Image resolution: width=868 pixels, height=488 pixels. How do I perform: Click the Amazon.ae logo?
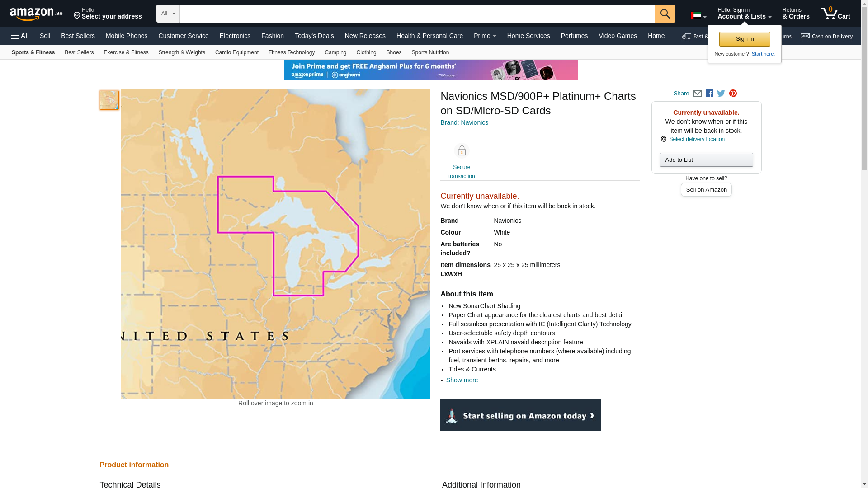pos(36,14)
